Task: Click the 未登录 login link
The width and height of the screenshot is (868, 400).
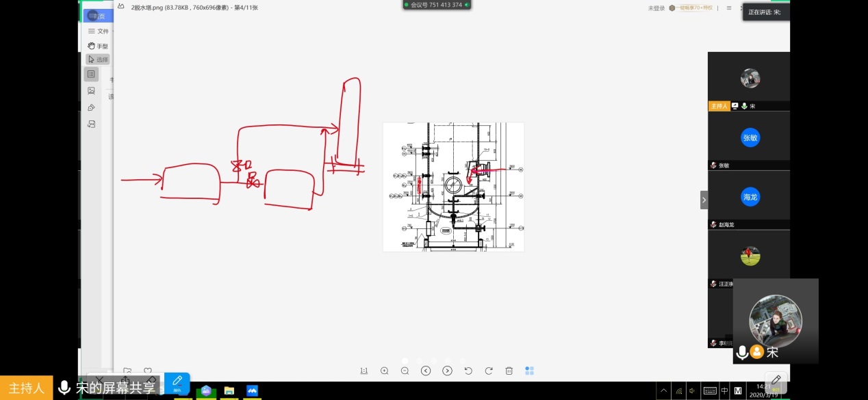Action: click(x=656, y=8)
